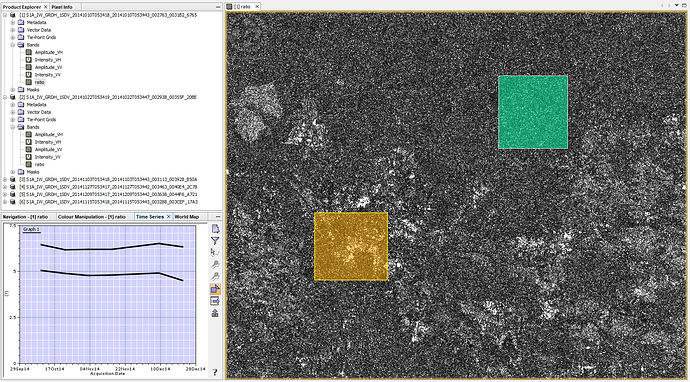Click the cursor pointer icon in Time Series toolbar
Image resolution: width=690 pixels, height=382 pixels.
215,253
